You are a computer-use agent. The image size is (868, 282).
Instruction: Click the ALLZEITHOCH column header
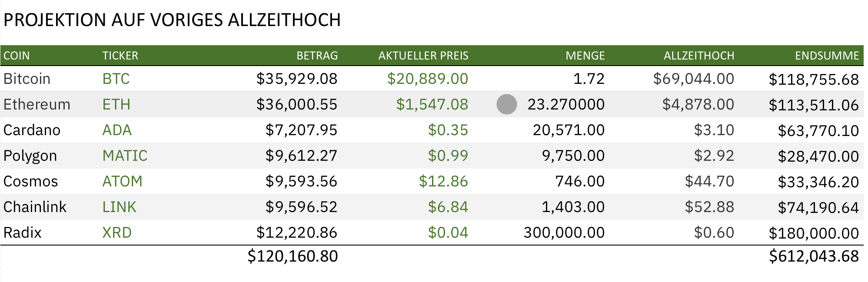click(698, 56)
